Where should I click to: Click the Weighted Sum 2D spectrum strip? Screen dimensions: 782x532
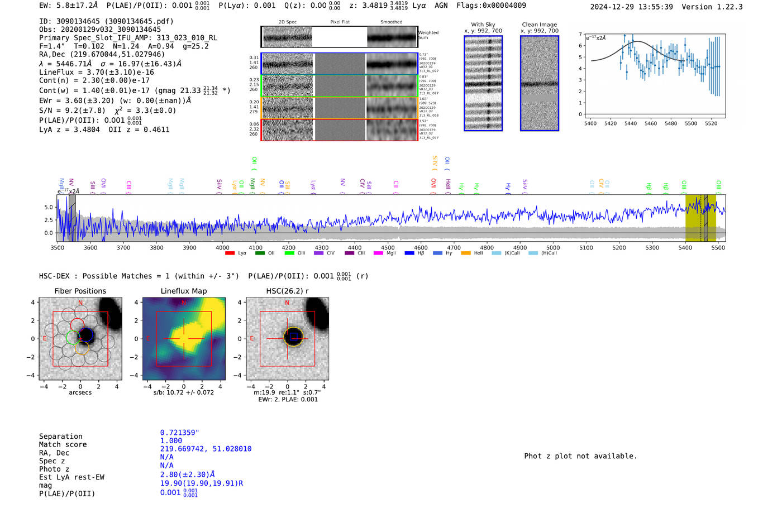tap(339, 37)
